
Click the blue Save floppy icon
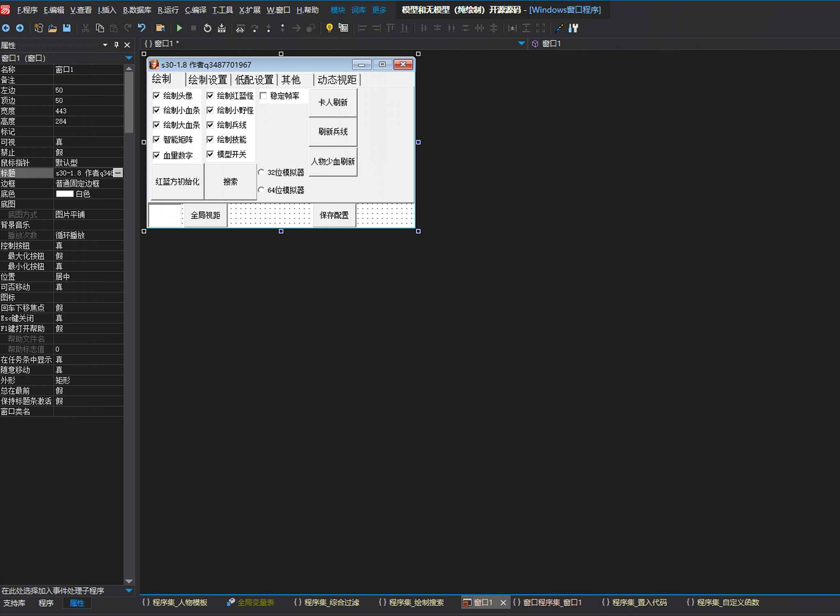[x=67, y=28]
